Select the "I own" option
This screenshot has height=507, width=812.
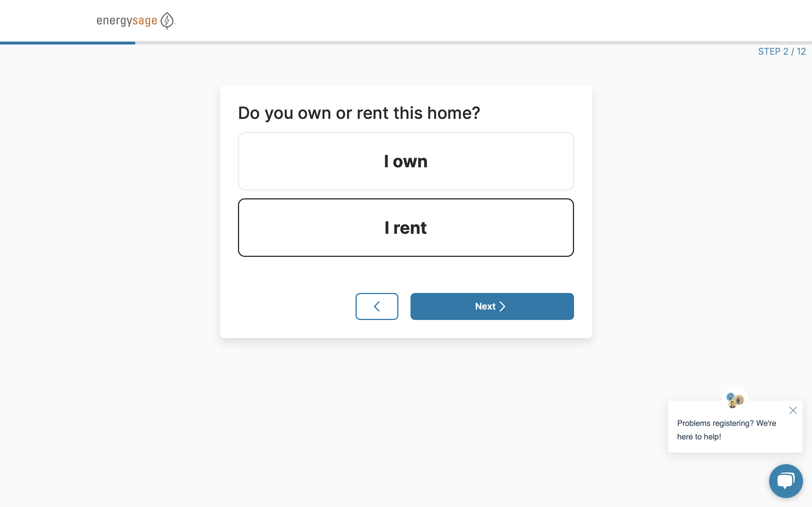[406, 161]
